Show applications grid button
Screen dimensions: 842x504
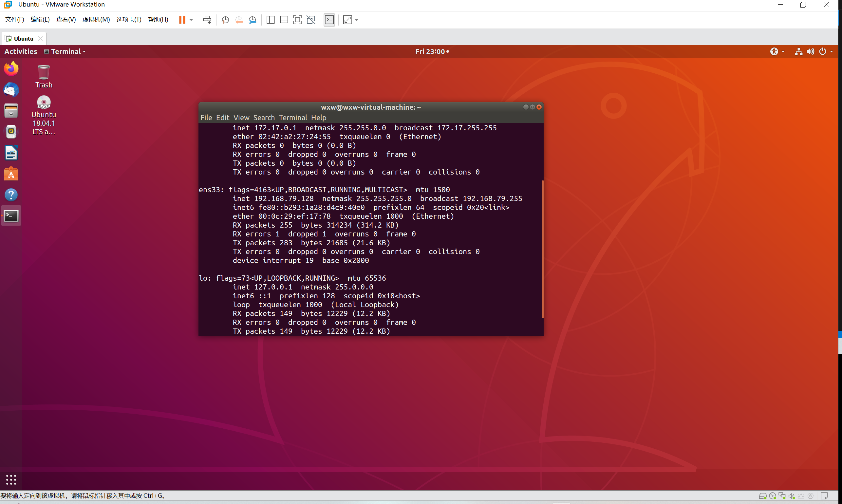click(11, 479)
